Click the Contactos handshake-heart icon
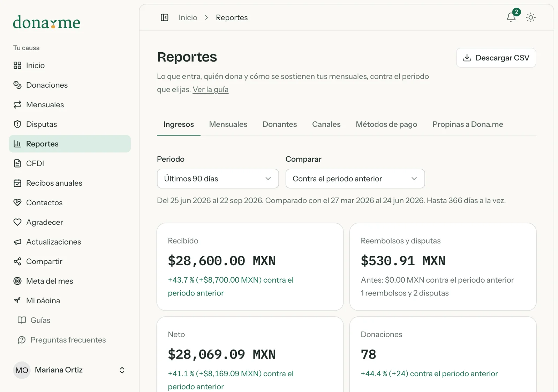The image size is (558, 392). pyautogui.click(x=17, y=202)
